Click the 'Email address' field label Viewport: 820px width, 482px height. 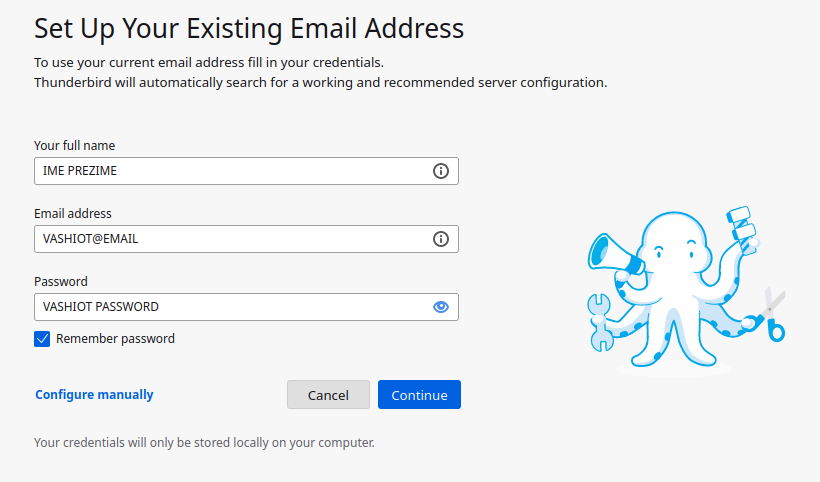(73, 213)
